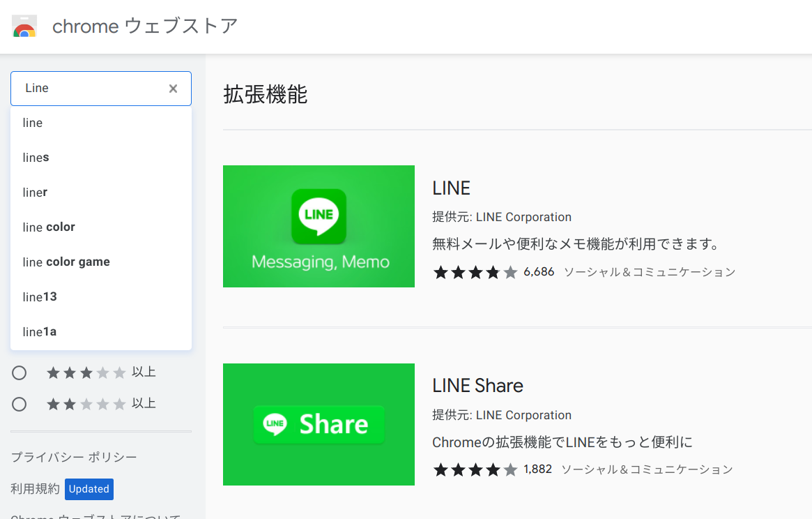The width and height of the screenshot is (812, 519).
Task: Click the 1,882 review count
Action: [537, 469]
